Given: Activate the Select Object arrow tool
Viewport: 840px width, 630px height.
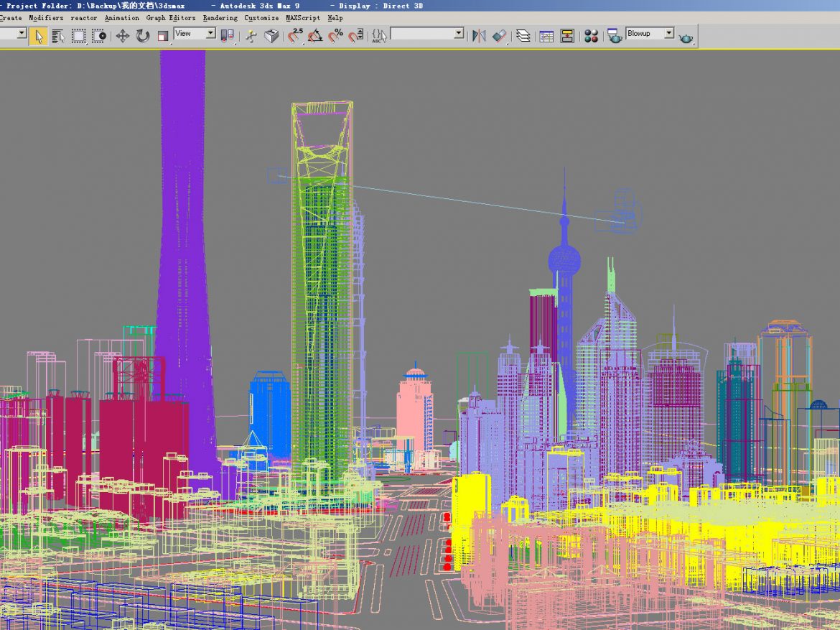Looking at the screenshot, I should pos(38,36).
